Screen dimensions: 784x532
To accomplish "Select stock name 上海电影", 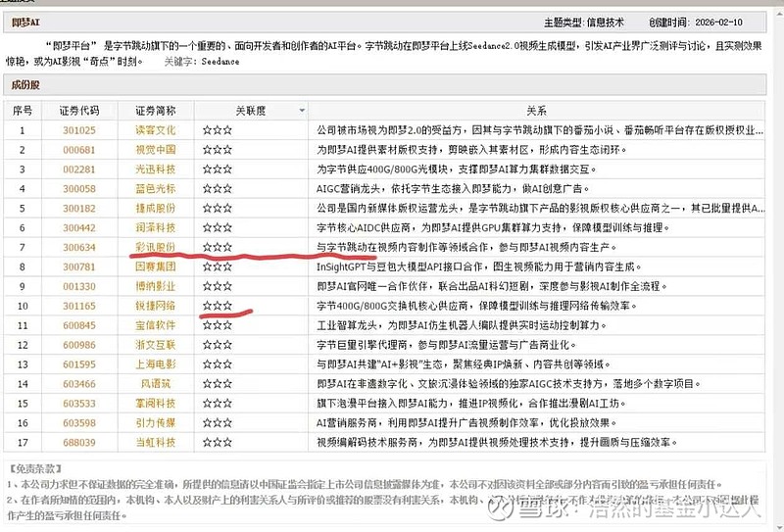I will click(156, 364).
